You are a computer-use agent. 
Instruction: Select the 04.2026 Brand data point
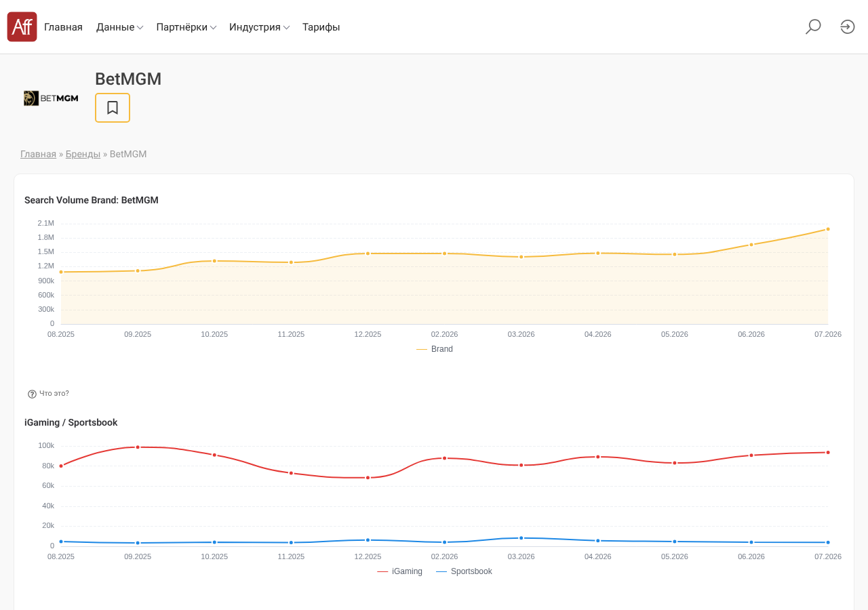pos(598,253)
